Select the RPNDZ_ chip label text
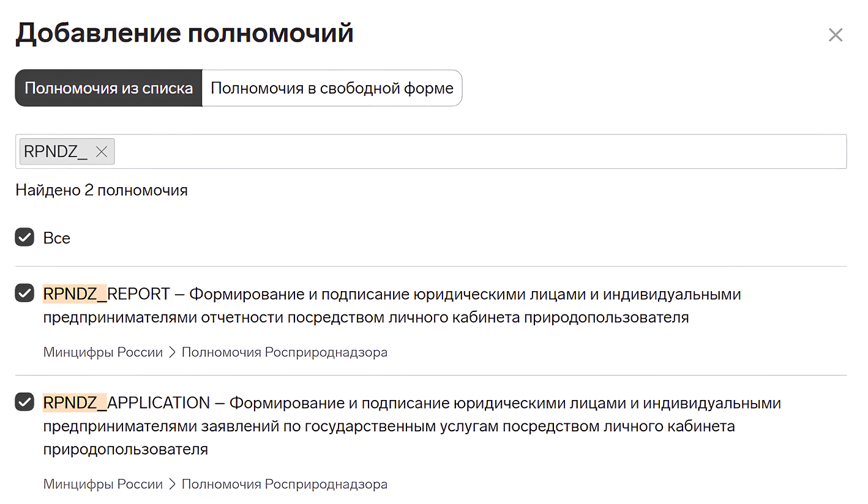The image size is (868, 504). [x=56, y=152]
